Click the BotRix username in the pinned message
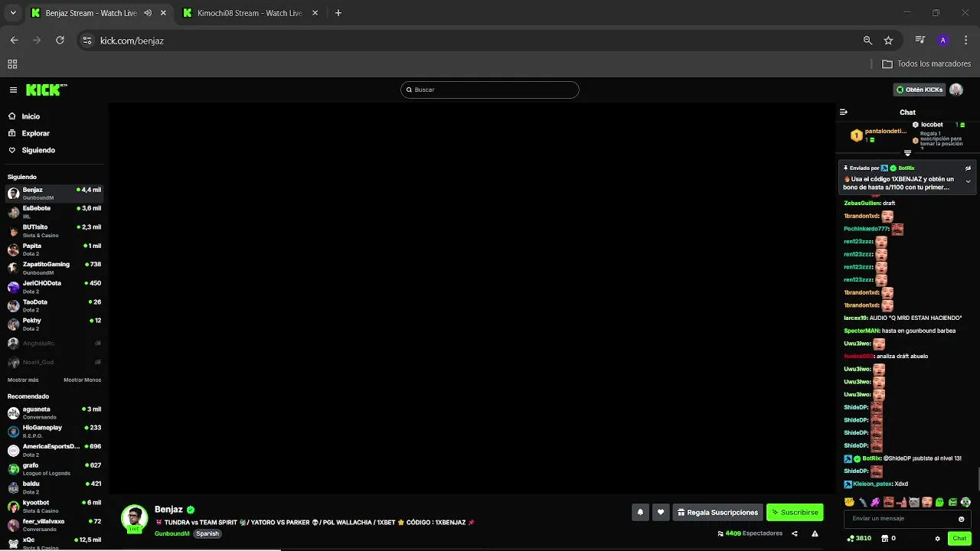Viewport: 980px width, 551px height. (906, 168)
